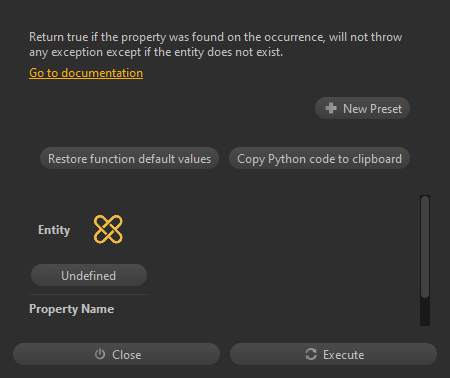This screenshot has width=450, height=378.
Task: Click the word Close on the button
Action: pyautogui.click(x=127, y=355)
